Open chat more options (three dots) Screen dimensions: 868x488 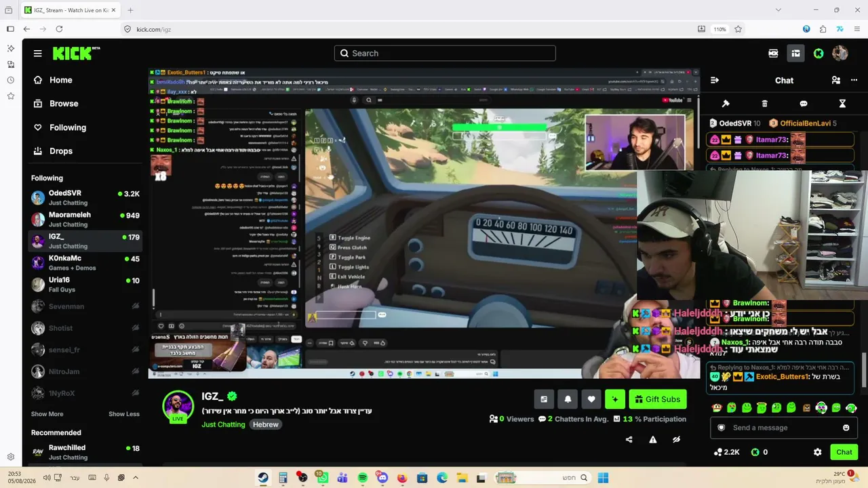[x=854, y=80]
